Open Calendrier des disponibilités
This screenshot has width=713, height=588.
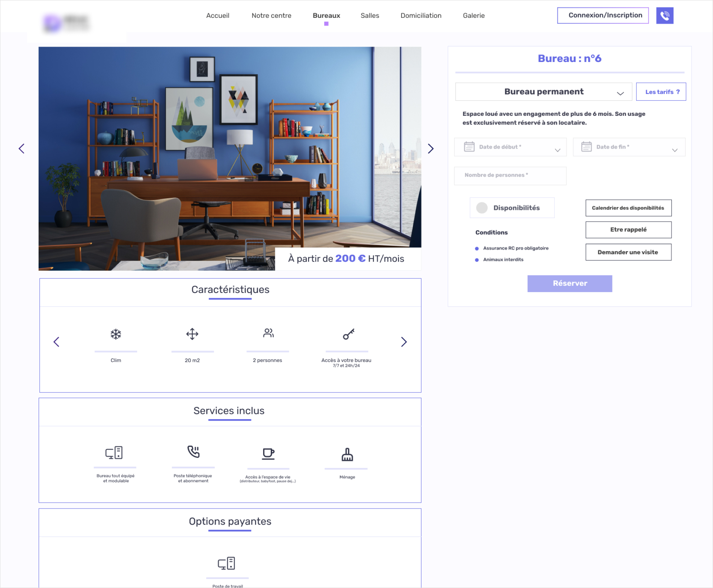coord(628,208)
